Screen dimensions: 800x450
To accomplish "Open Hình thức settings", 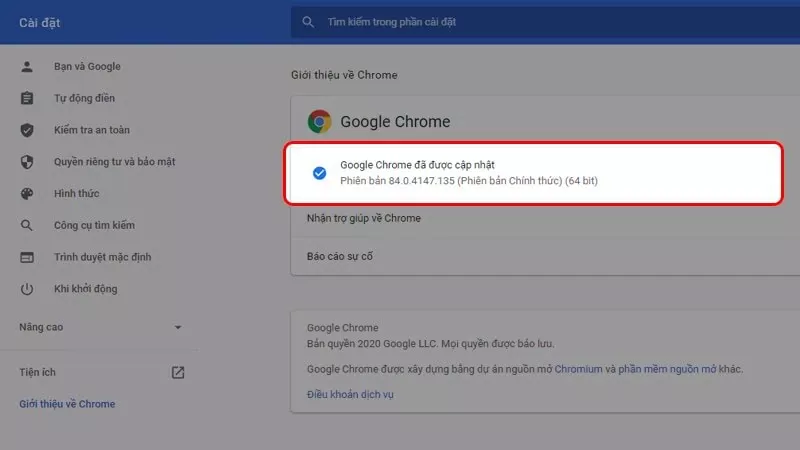I will [77, 193].
